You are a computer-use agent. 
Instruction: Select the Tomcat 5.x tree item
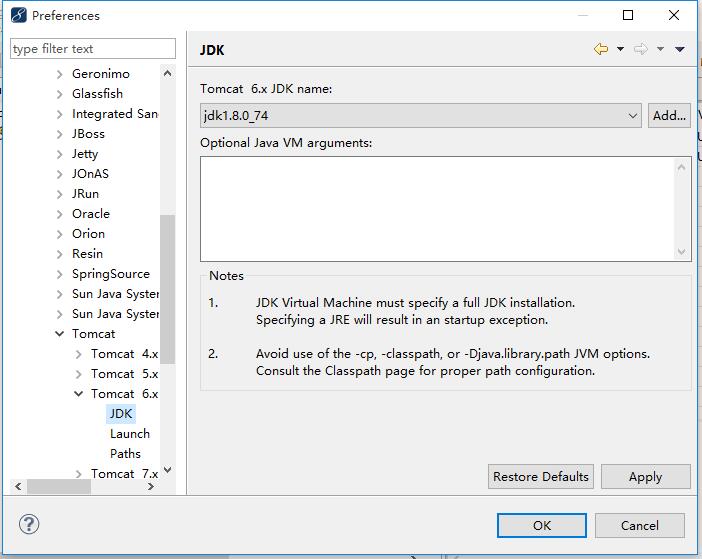[124, 374]
